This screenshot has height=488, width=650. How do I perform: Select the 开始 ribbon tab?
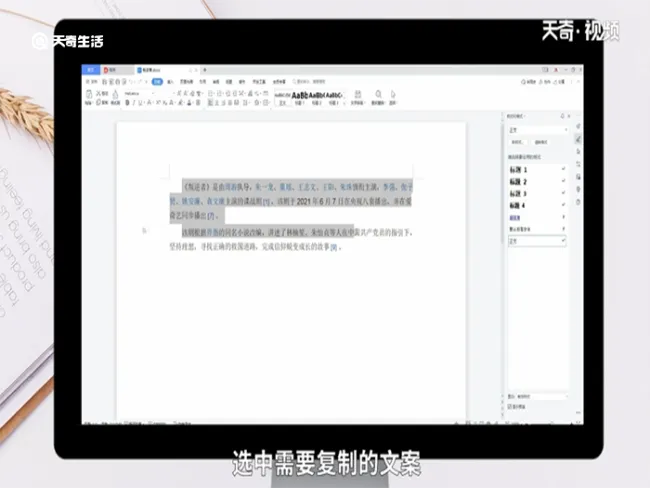click(157, 82)
